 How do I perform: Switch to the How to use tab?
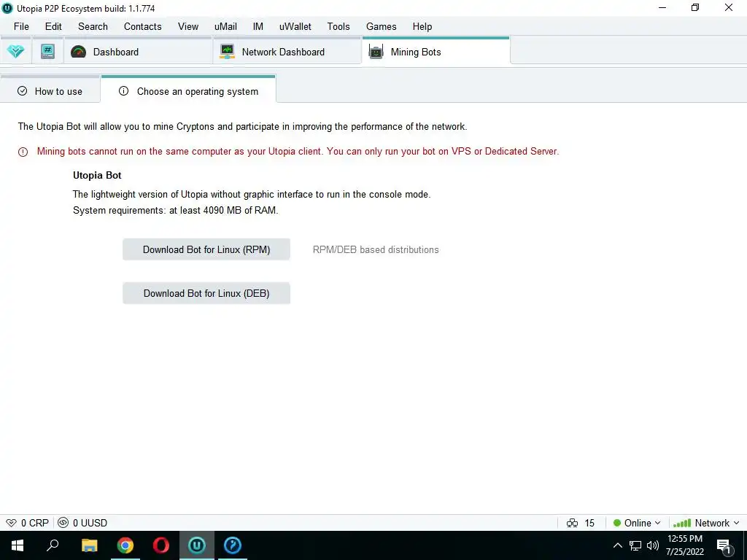tap(50, 90)
